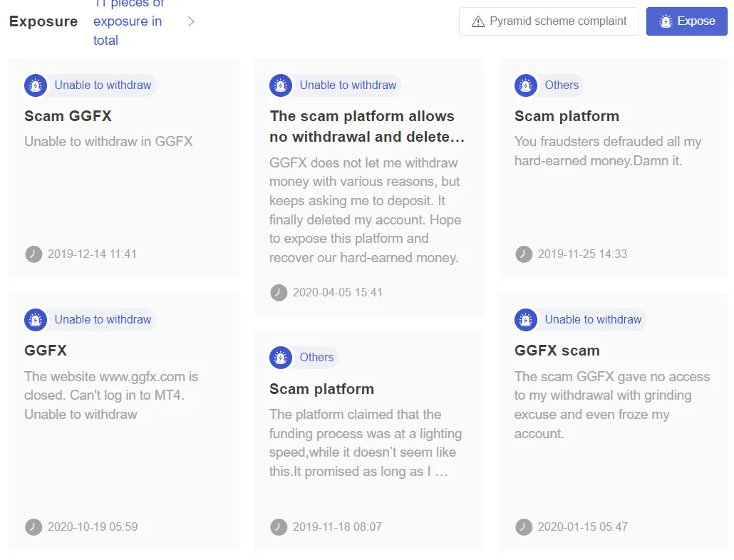Click the siren icon inside Expose button
The width and height of the screenshot is (734, 560).
(x=665, y=21)
